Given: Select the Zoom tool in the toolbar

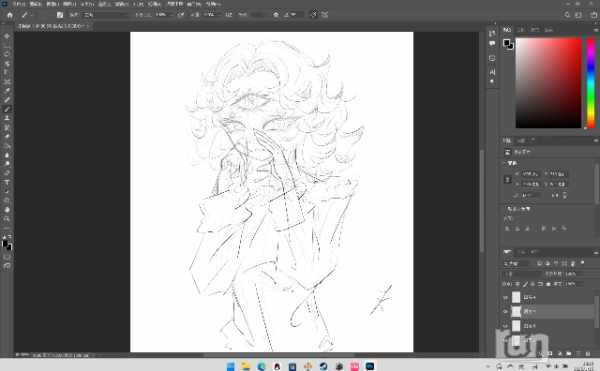Looking at the screenshot, I should point(7,219).
